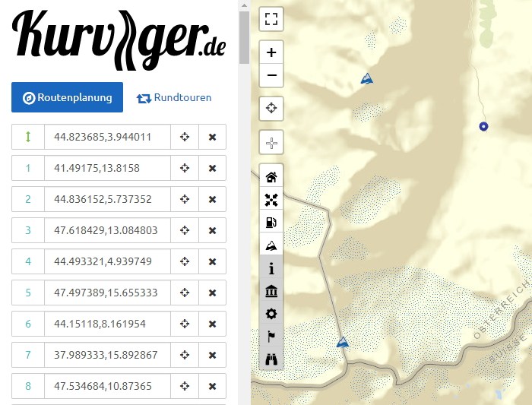Switch to the Rundtouren tab
532x405 pixels.
coord(174,97)
